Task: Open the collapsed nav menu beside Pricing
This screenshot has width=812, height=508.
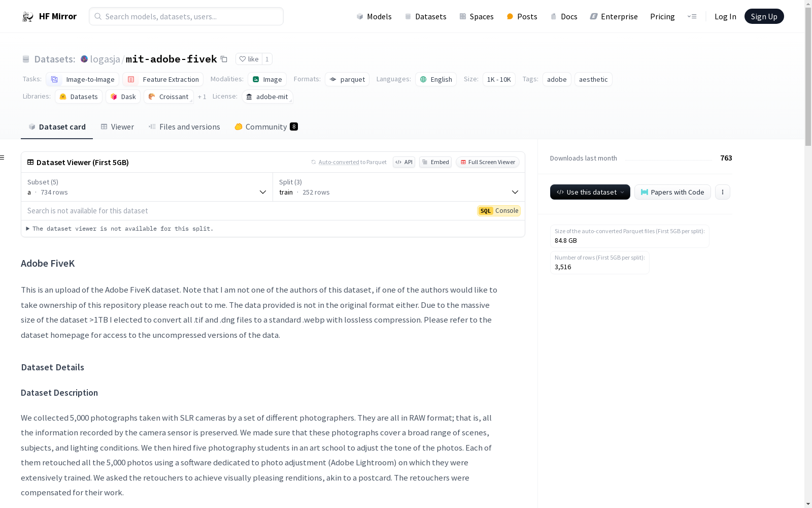Action: click(x=692, y=16)
